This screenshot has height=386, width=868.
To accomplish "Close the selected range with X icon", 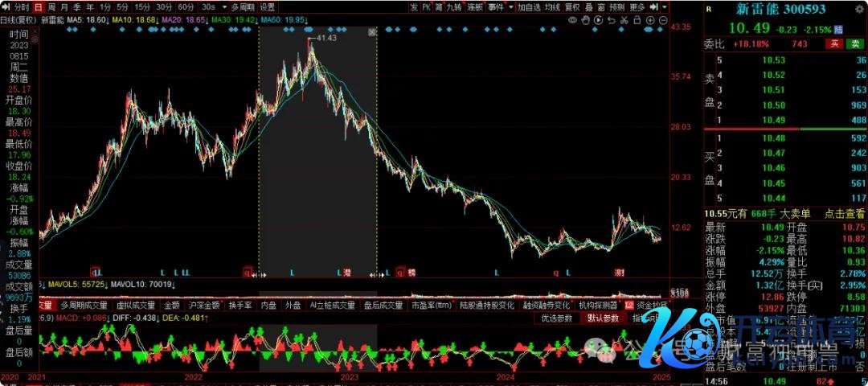I will 371,33.
